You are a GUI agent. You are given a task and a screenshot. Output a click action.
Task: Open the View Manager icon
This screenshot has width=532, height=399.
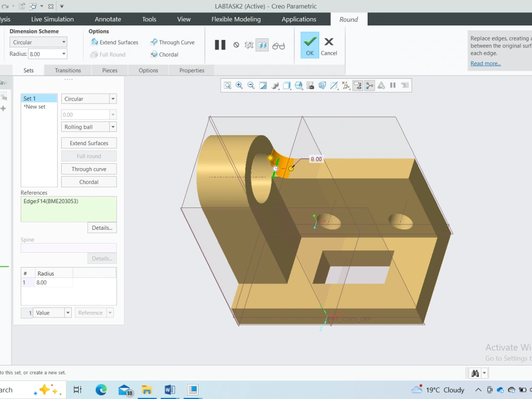point(310,85)
